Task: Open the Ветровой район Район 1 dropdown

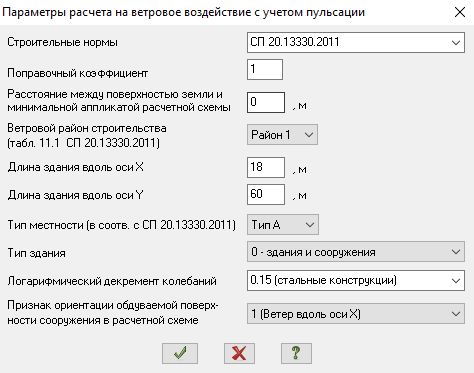Action: 282,135
